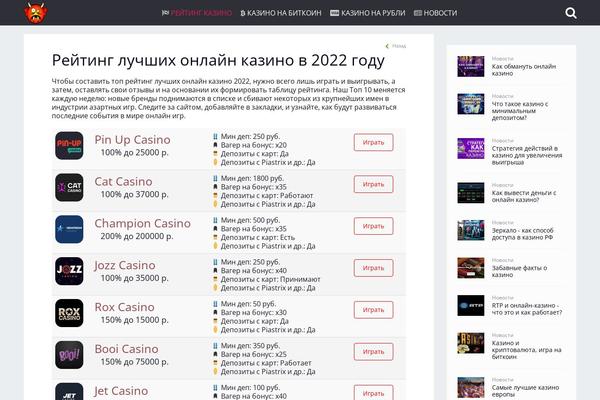Click the text 100% до 25000 р.
Viewport: 600px width, 400px height.
click(134, 153)
